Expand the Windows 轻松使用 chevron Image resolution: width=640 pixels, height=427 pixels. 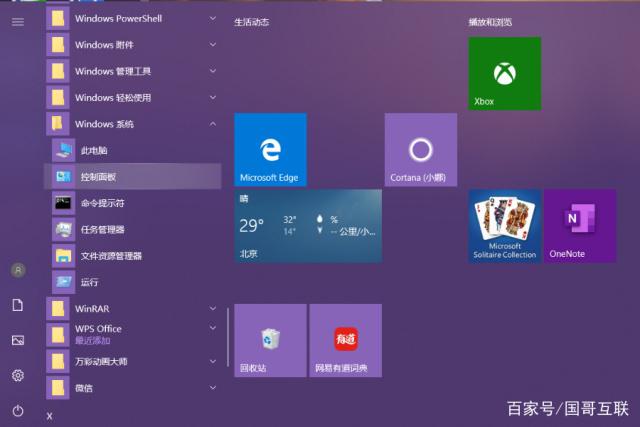tap(213, 97)
